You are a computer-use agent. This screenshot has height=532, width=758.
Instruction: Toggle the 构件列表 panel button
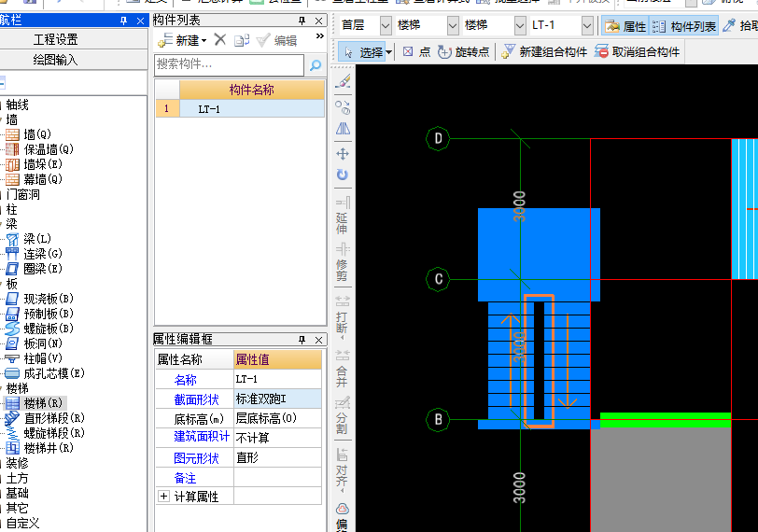(684, 26)
